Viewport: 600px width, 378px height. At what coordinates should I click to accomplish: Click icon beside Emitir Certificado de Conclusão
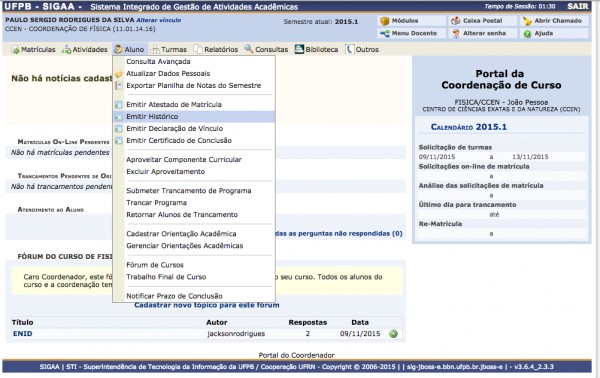pos(119,140)
